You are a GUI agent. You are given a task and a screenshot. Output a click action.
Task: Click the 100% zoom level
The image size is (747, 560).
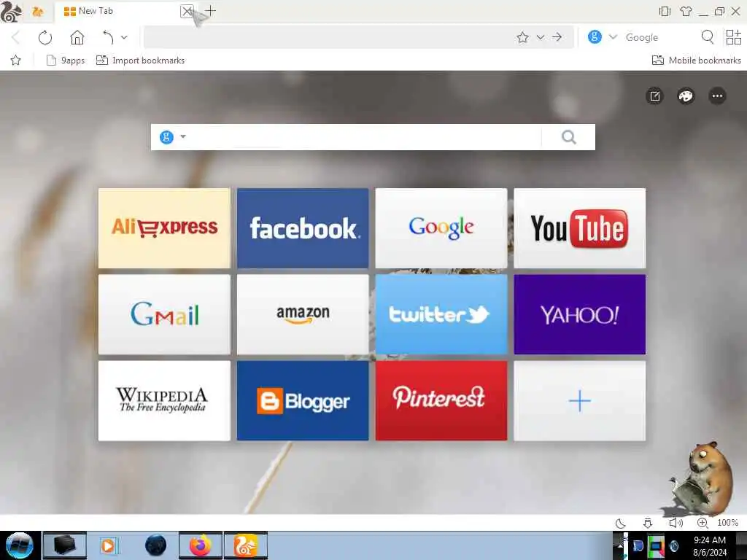click(727, 523)
